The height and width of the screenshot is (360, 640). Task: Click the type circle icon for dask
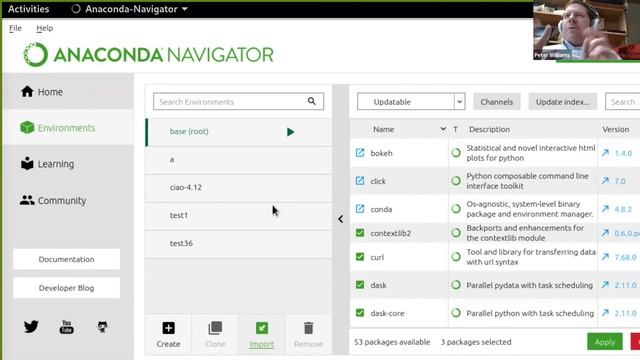(456, 284)
